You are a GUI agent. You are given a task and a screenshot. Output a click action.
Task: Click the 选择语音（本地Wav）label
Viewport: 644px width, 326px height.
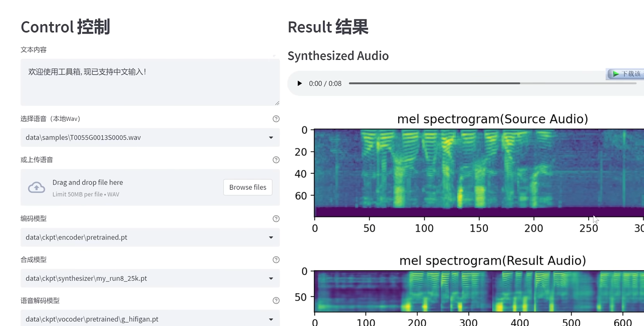point(50,119)
